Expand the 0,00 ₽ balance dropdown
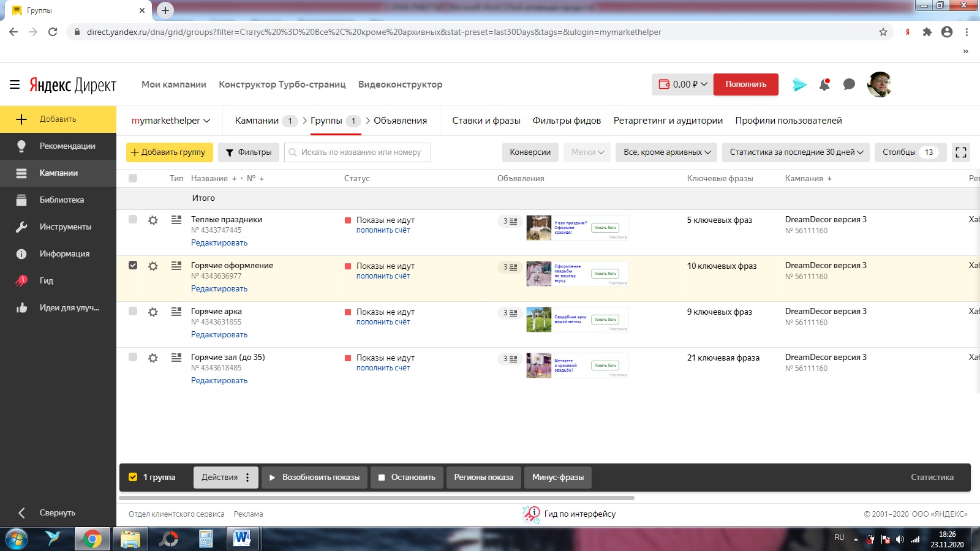Viewport: 980px width, 551px height. click(x=682, y=84)
